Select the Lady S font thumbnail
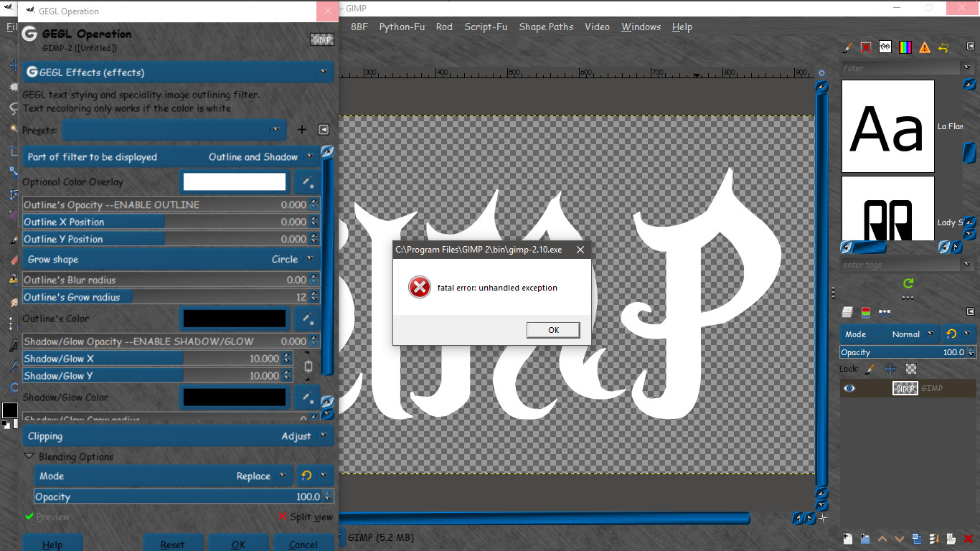Image resolution: width=980 pixels, height=551 pixels. tap(888, 208)
